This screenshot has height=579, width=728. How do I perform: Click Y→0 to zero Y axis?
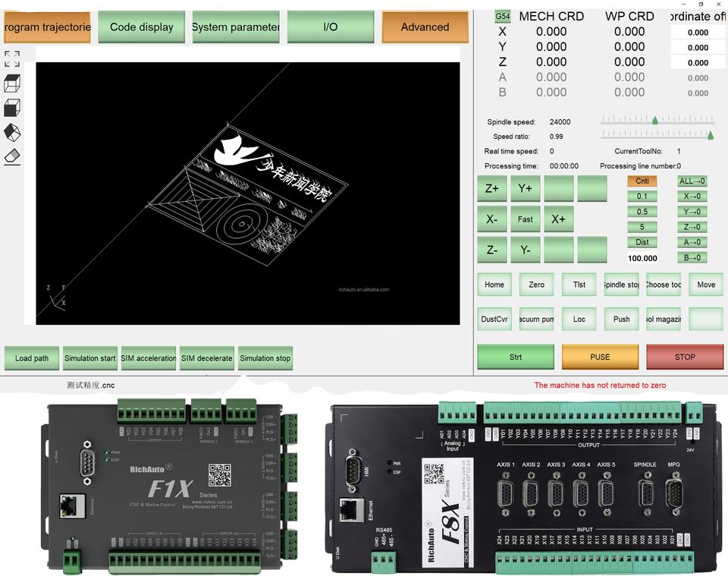(692, 212)
